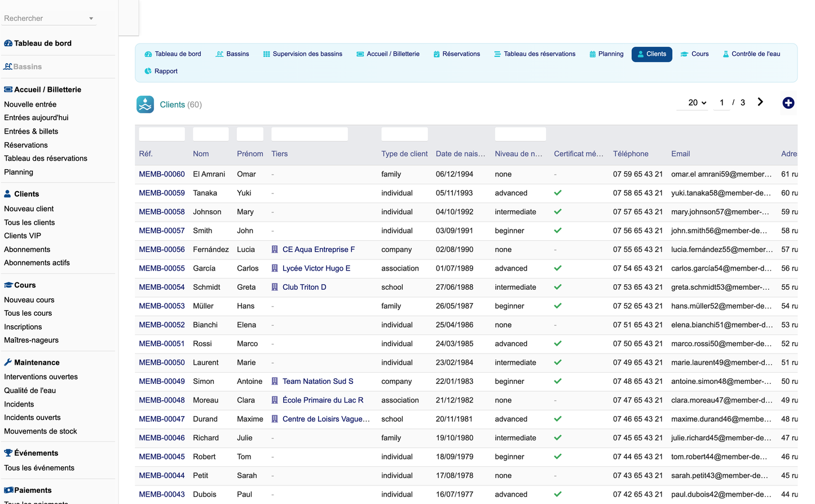Viewport: 815px width, 504px height.
Task: Open Maîtres-nageurs in sidebar
Action: coord(31,340)
